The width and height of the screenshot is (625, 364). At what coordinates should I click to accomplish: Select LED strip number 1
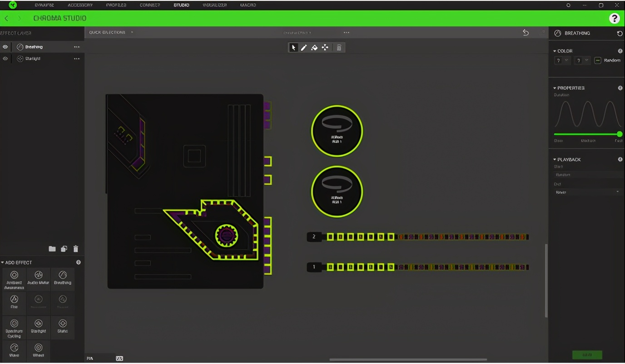coord(418,267)
